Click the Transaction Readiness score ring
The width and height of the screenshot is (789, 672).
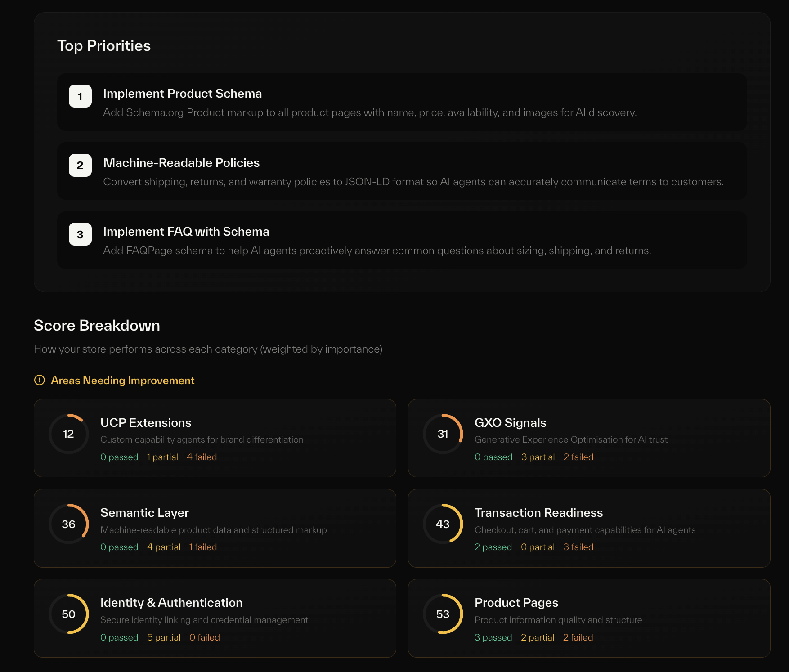[443, 524]
